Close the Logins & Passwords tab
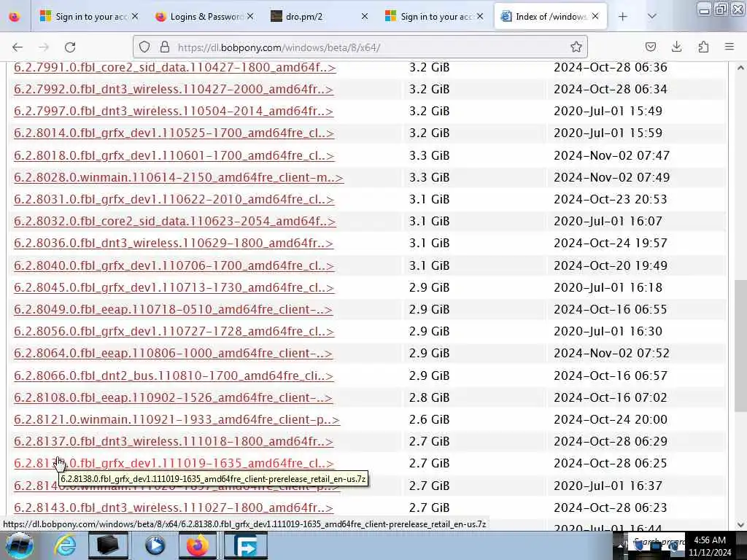Image resolution: width=747 pixels, height=560 pixels. (250, 17)
